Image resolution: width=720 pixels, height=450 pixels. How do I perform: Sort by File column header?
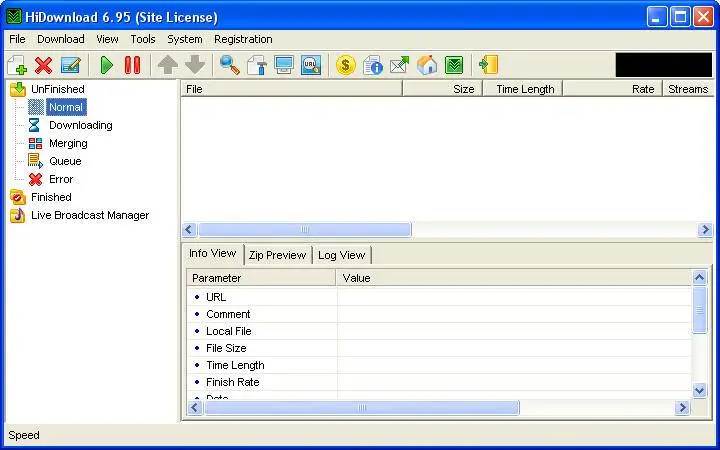(292, 89)
